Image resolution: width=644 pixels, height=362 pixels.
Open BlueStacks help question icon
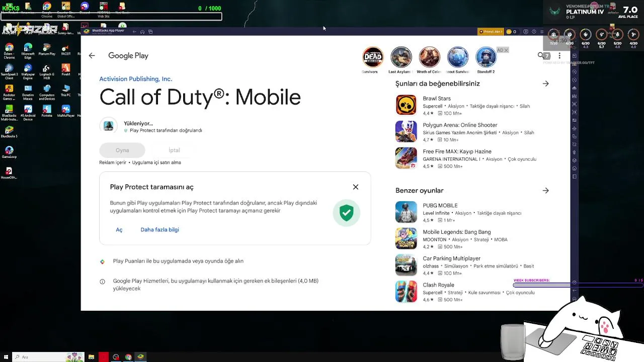point(533,32)
